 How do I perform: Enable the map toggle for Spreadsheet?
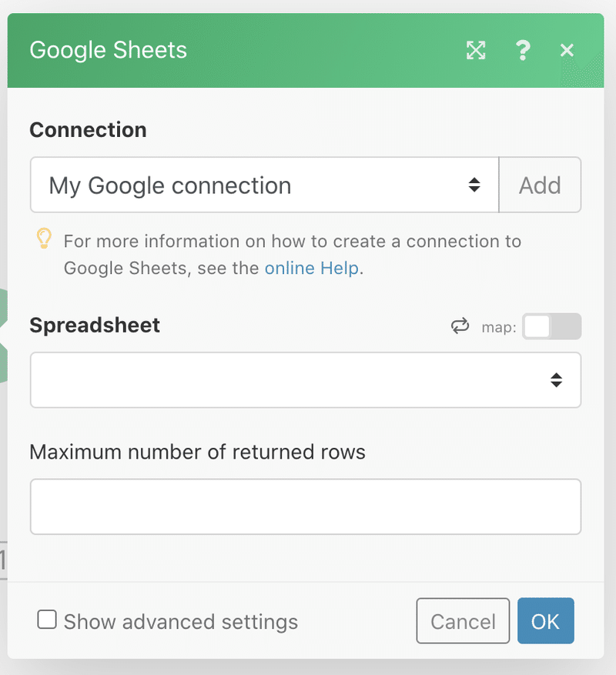pos(551,326)
